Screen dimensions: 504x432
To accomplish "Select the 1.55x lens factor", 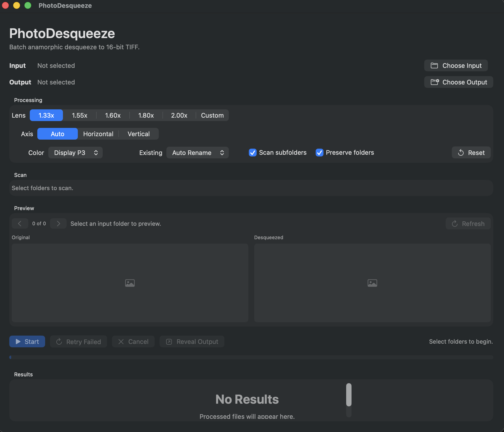I will 80,115.
